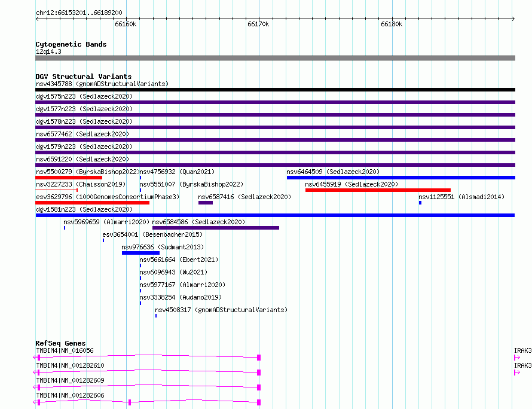Click nsv5500279 ByrskaBishop2022 label

click(88, 172)
